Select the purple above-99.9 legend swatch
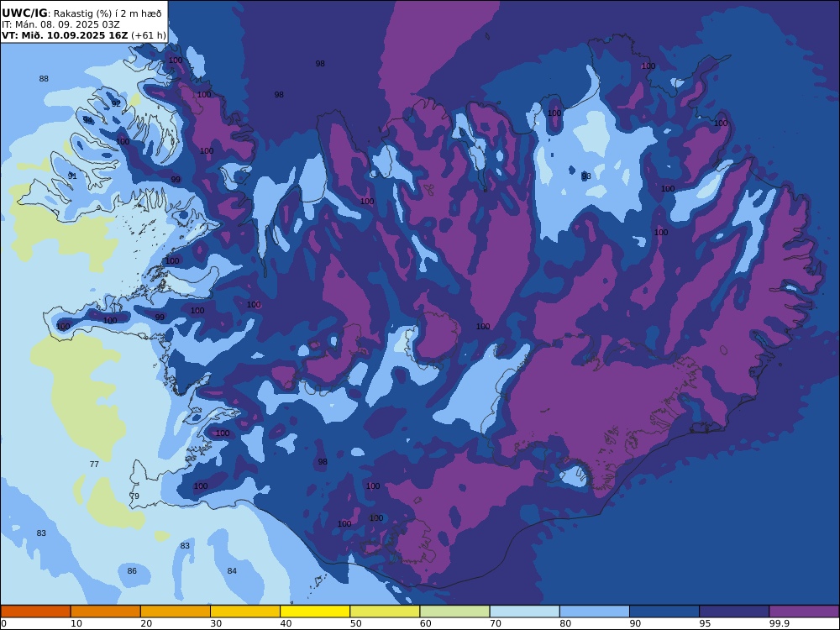The image size is (840, 630). click(804, 612)
